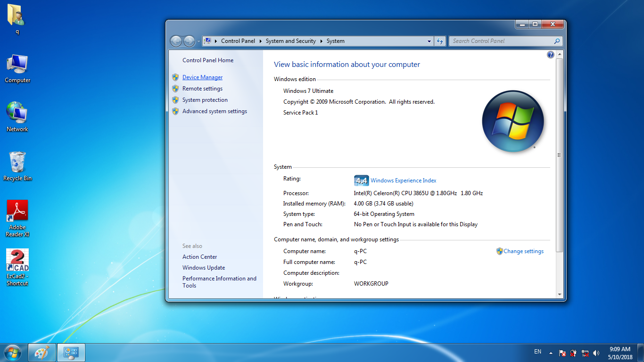Click the vertical scrollbar down arrow

[560, 294]
